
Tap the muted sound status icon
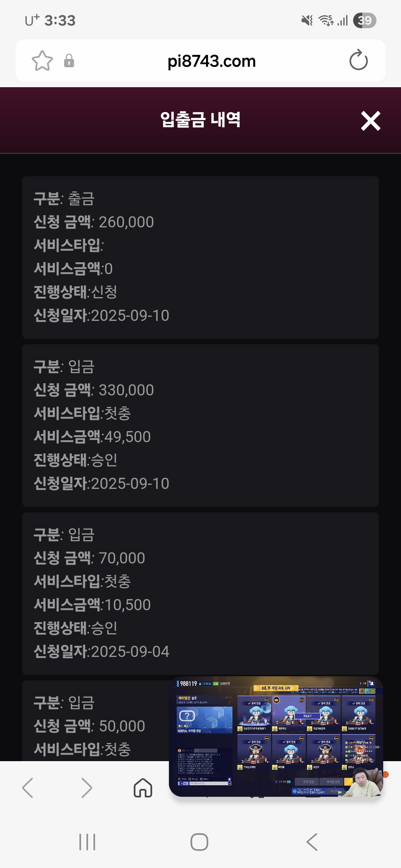click(307, 20)
